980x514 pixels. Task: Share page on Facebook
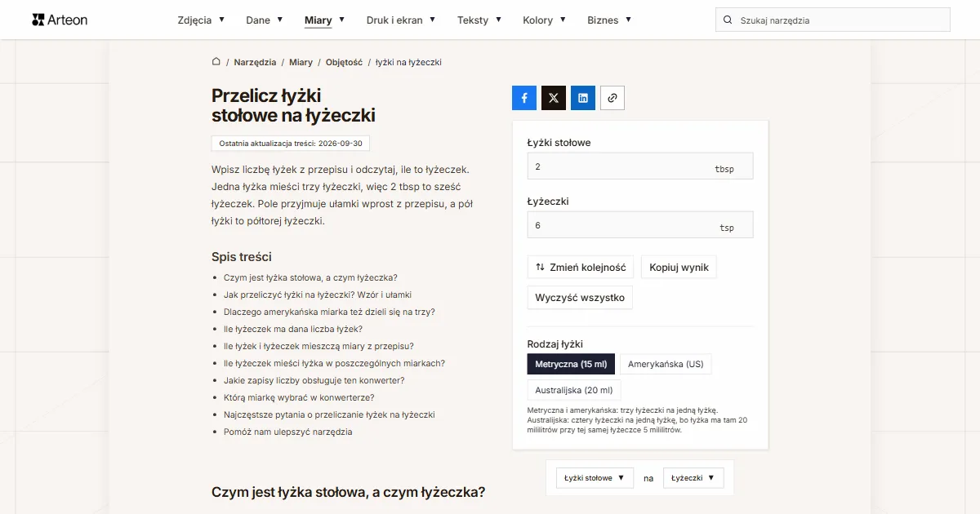coord(524,98)
